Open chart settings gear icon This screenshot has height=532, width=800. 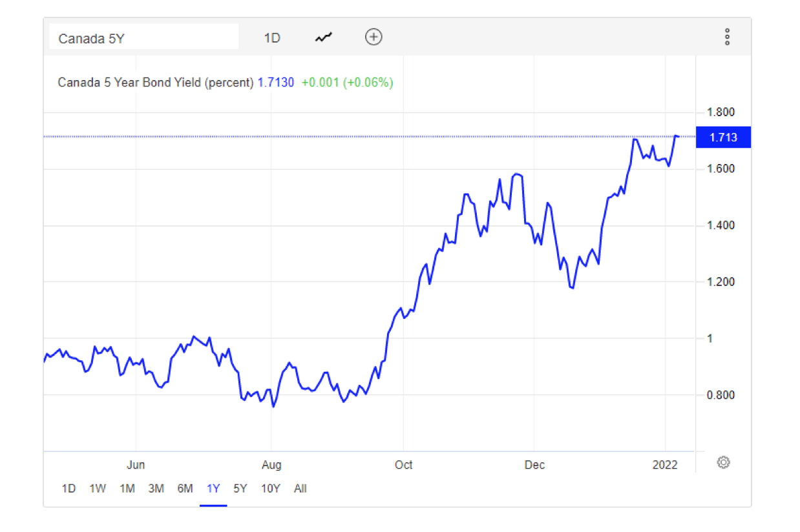724,462
